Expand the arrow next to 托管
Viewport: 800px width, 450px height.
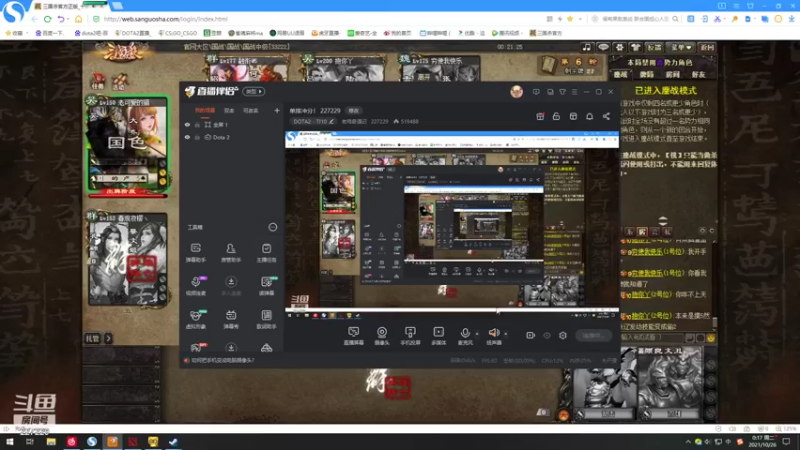[108, 338]
